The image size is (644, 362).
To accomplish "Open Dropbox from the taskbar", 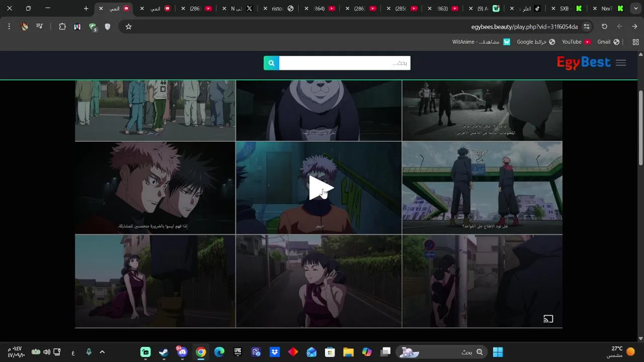I will click(x=275, y=352).
